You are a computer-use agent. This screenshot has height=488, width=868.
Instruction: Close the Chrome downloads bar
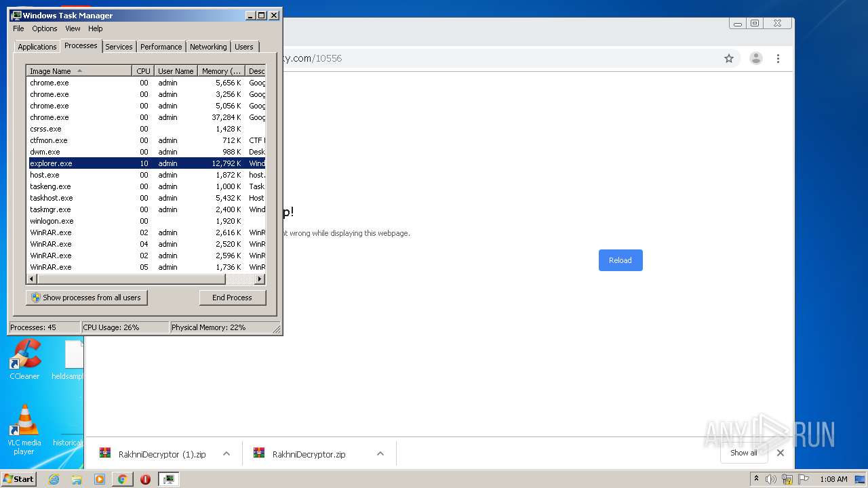pyautogui.click(x=781, y=453)
